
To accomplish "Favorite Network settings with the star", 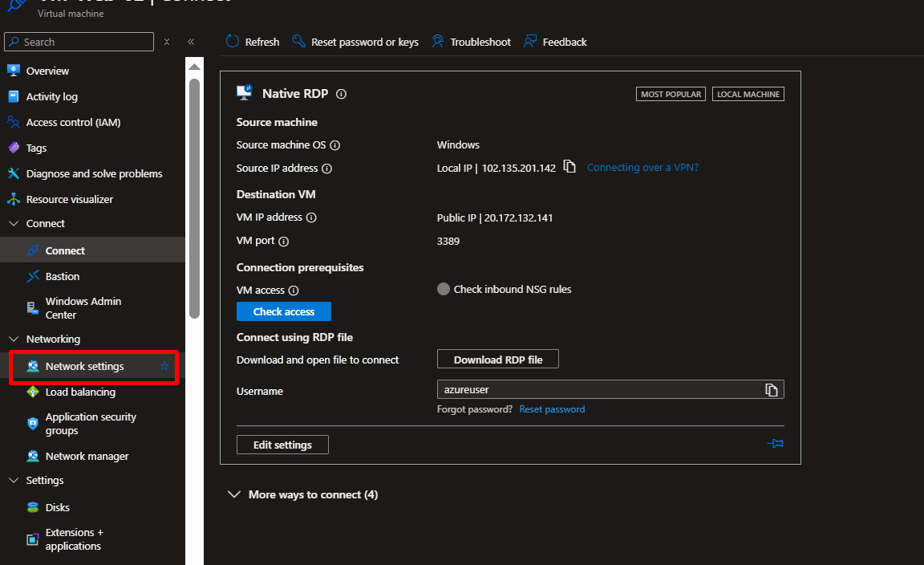I will point(164,366).
